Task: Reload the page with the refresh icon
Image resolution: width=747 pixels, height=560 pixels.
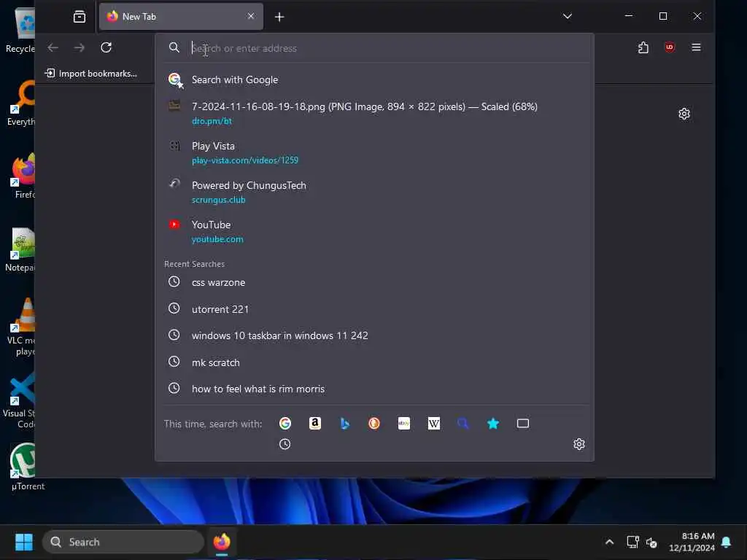Action: [107, 47]
